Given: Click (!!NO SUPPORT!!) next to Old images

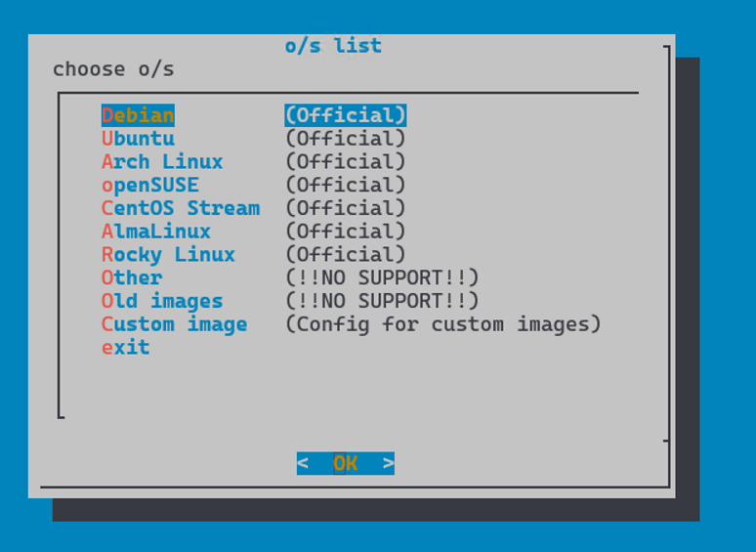Looking at the screenshot, I should point(382,301).
